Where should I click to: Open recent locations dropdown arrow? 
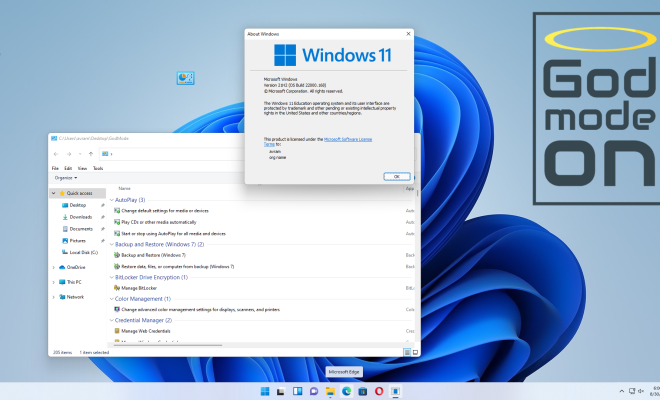coord(80,154)
